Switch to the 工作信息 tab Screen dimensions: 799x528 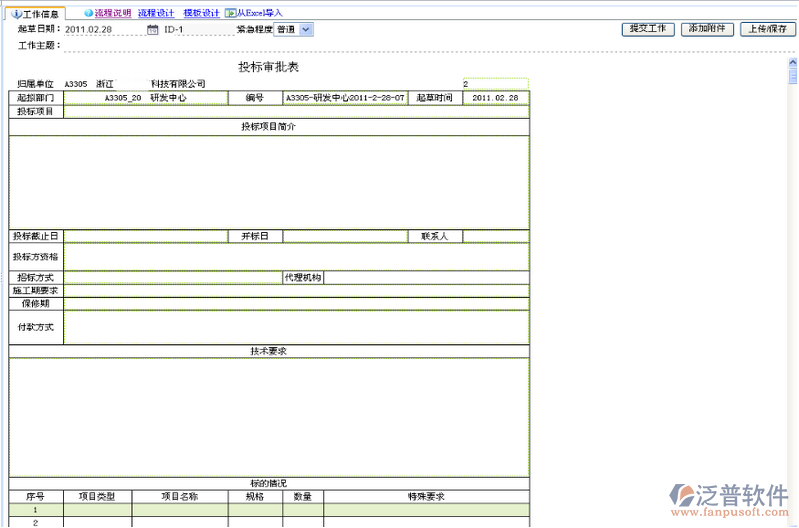[38, 14]
